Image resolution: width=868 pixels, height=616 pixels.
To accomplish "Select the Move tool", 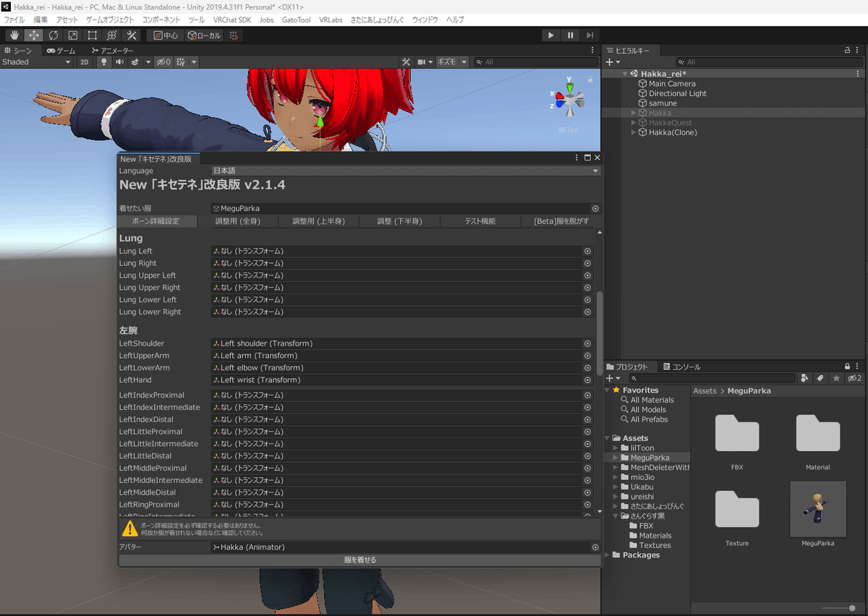I will pyautogui.click(x=34, y=35).
